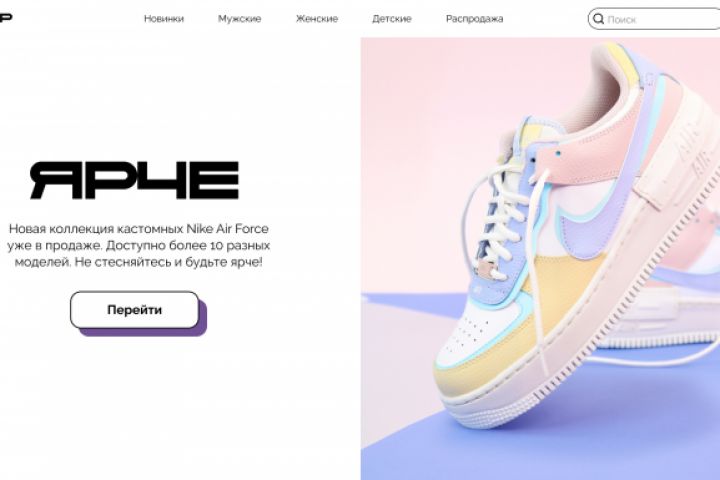Click the magnifying glass search icon
This screenshot has height=480, width=720.
click(598, 19)
